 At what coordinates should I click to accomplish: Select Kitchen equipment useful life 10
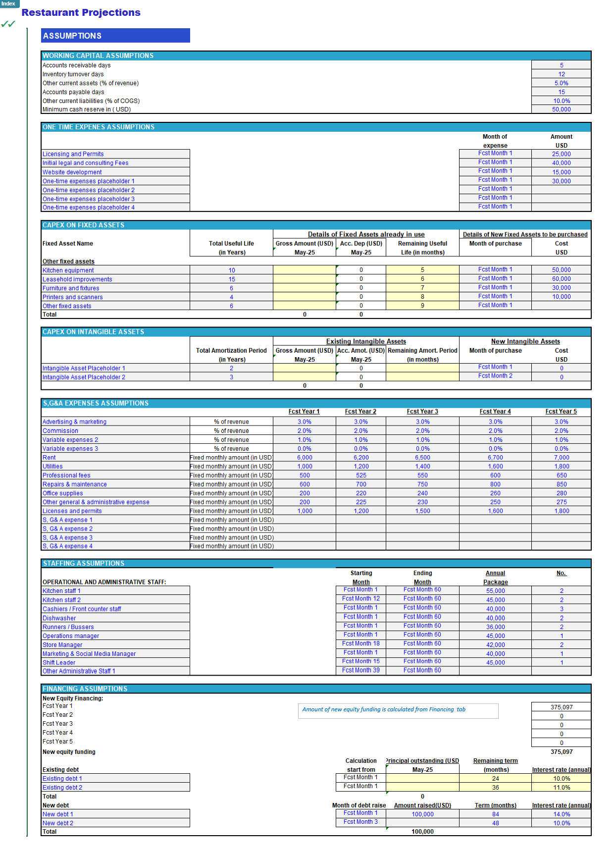[231, 270]
